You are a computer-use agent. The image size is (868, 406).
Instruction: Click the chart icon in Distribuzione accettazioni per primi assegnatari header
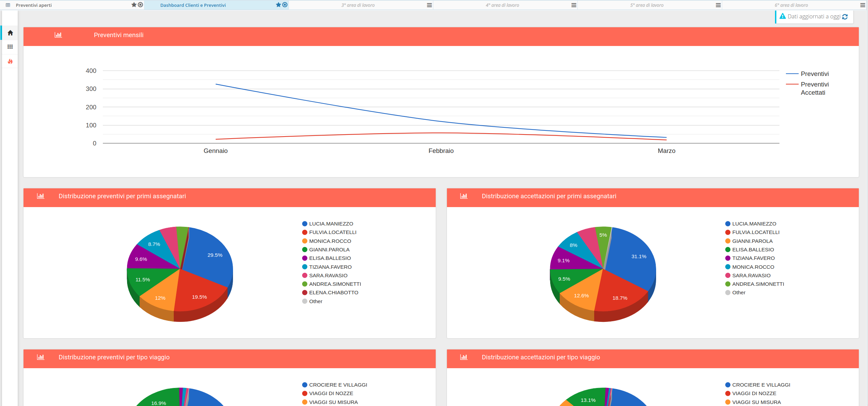[464, 196]
